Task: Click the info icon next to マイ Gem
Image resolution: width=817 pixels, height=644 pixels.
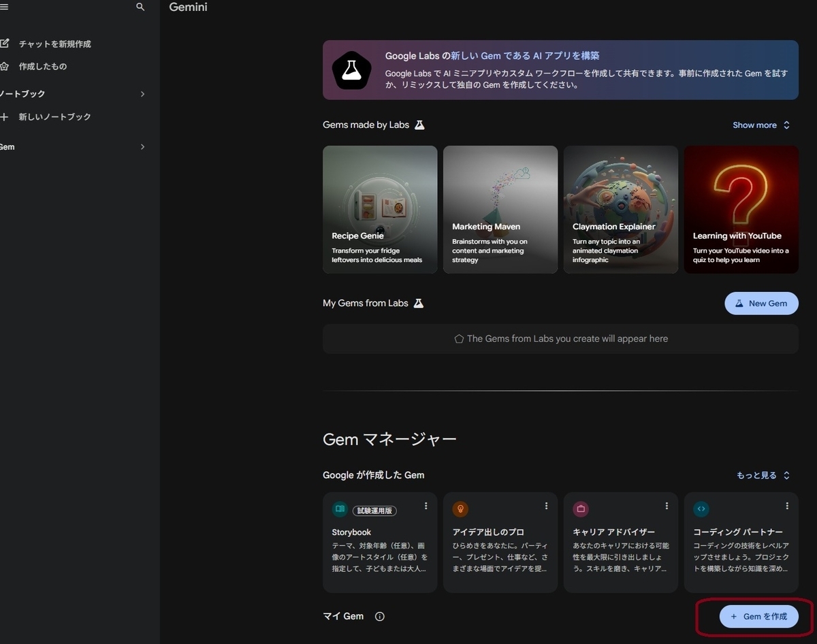Action: [x=380, y=616]
